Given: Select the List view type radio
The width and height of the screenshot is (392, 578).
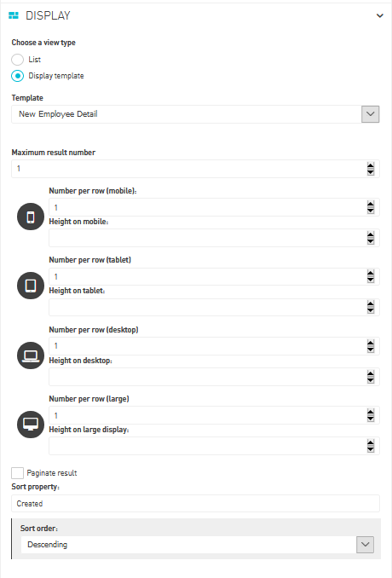Looking at the screenshot, I should coord(17,60).
